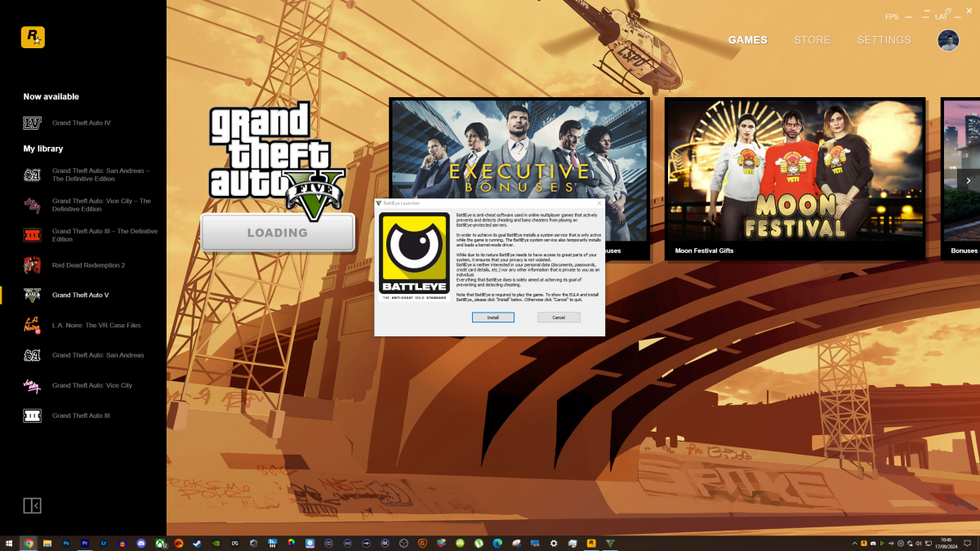The image size is (980, 551).
Task: Click Rockstar Games Launcher taskbar icon
Action: [591, 543]
